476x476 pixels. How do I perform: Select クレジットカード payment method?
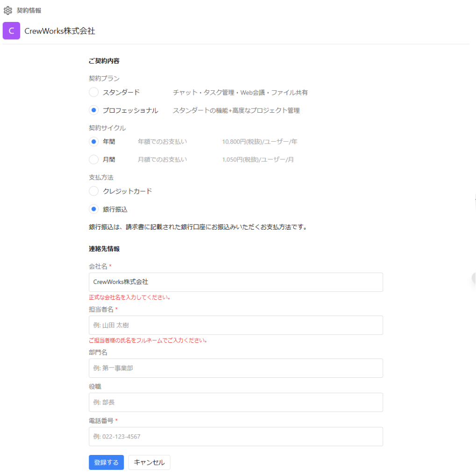click(x=93, y=191)
